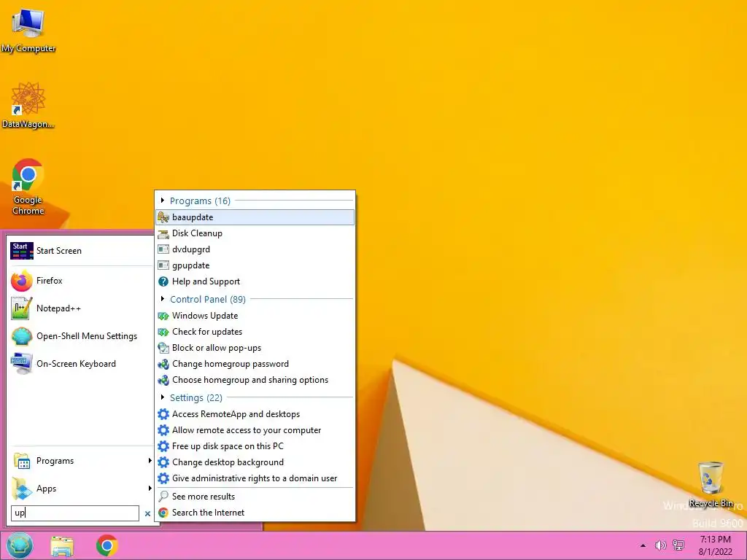
Task: Open Change desktop background setting
Action: [255, 462]
